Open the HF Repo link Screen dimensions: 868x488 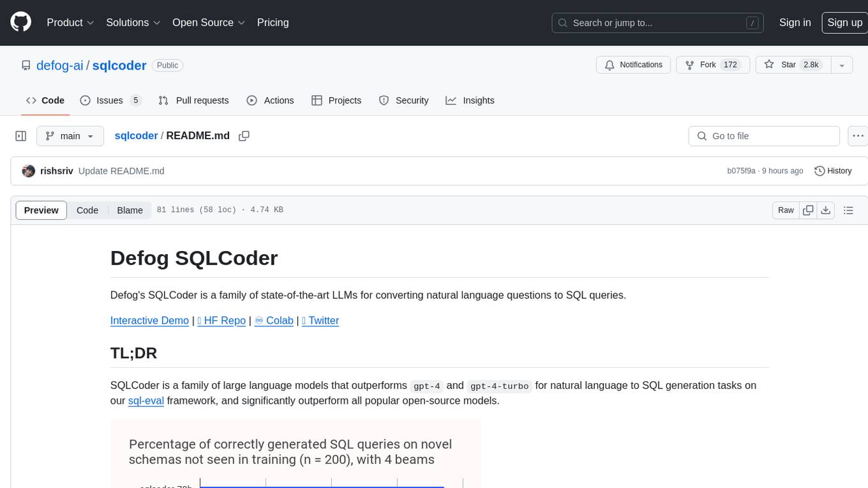[x=221, y=321]
